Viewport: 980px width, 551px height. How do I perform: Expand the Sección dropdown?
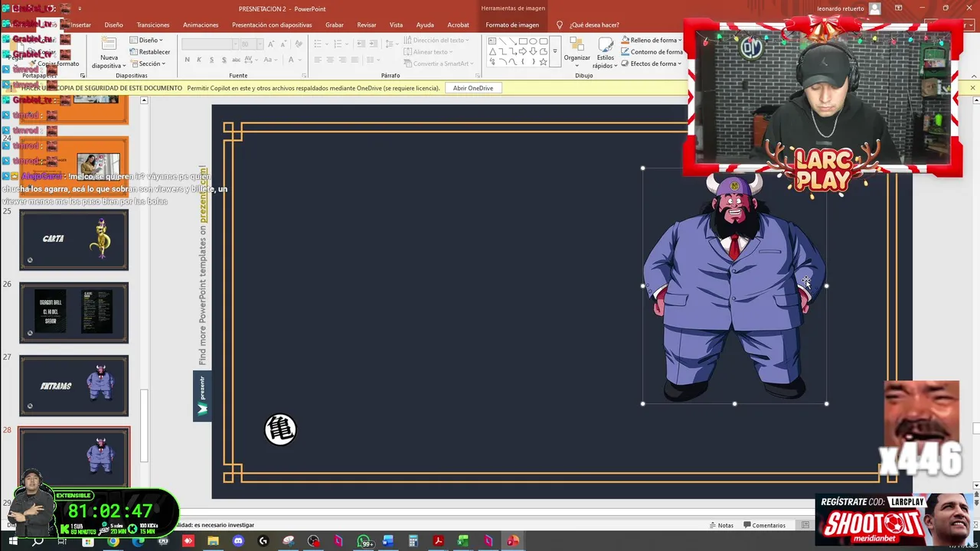pos(149,64)
